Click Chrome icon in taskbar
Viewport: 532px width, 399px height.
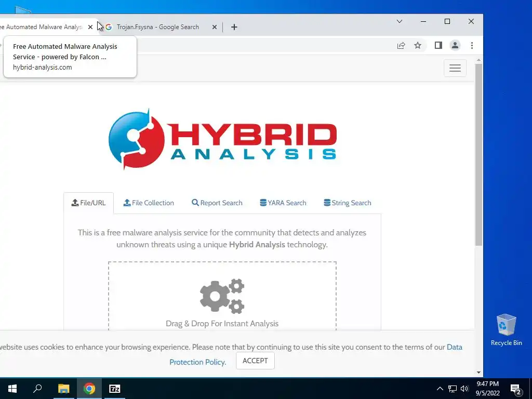pos(89,389)
